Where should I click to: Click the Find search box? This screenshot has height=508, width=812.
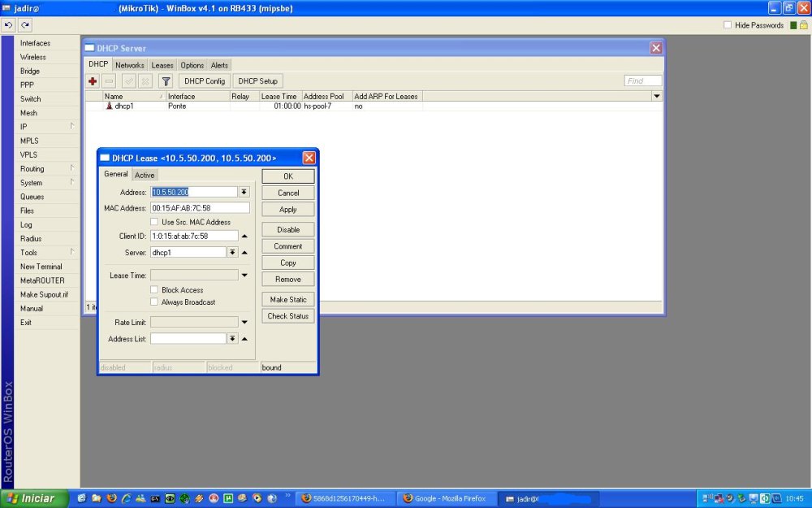642,80
